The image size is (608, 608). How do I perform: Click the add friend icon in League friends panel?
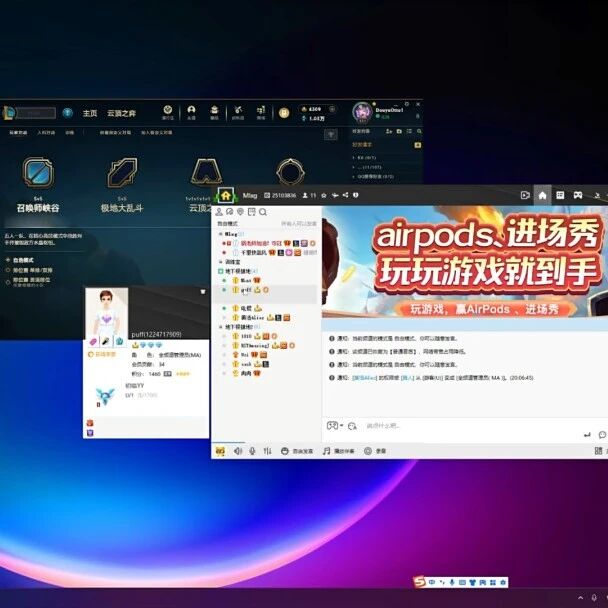tap(389, 131)
